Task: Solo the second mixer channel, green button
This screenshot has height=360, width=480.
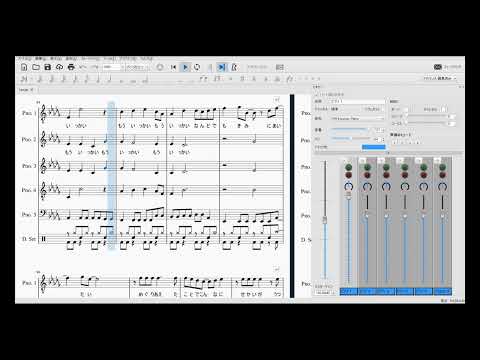Action: (367, 167)
